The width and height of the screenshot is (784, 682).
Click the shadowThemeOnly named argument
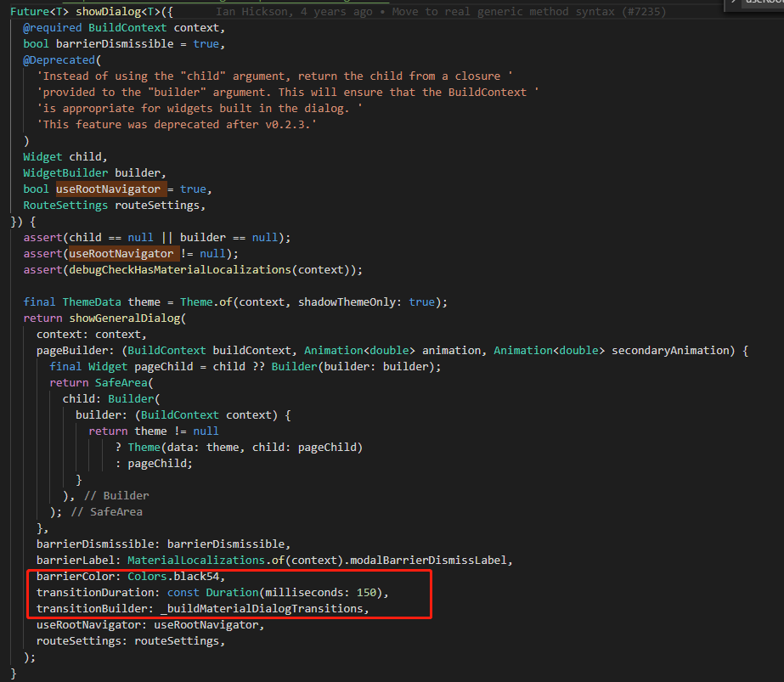pos(347,302)
